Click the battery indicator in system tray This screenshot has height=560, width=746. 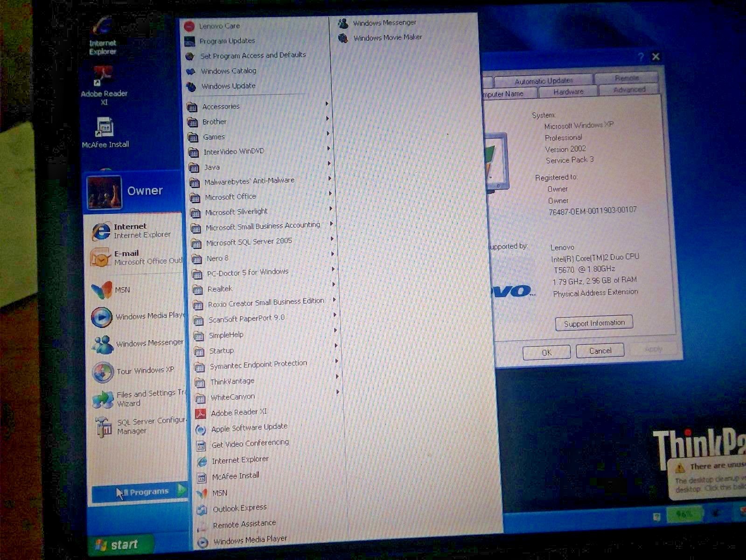pyautogui.click(x=684, y=515)
